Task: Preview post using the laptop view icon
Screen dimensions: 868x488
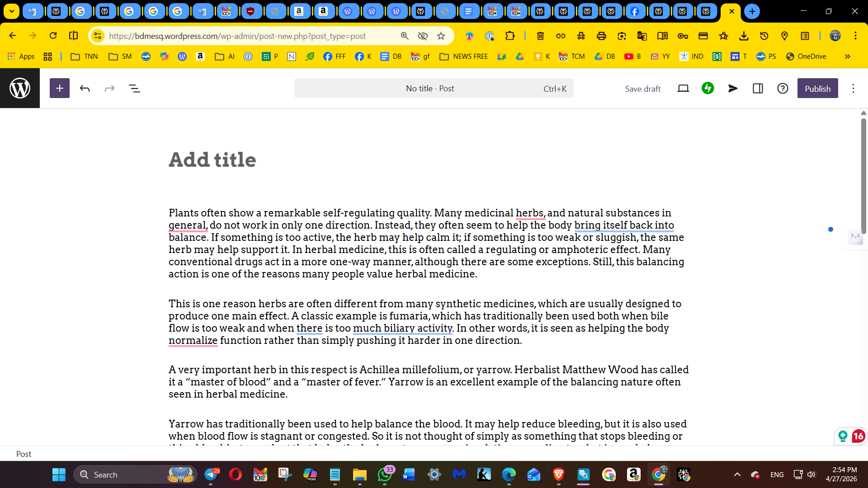Action: tap(683, 89)
